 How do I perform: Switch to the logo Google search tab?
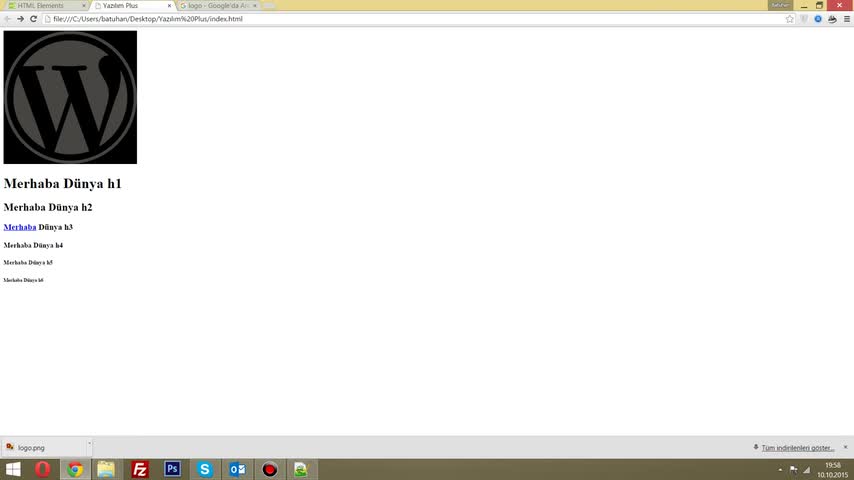(x=218, y=5)
